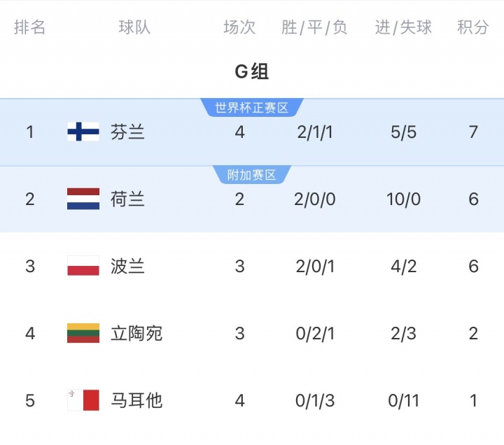504x445 pixels.
Task: Click the Lithuania flag icon
Action: pyautogui.click(x=83, y=333)
